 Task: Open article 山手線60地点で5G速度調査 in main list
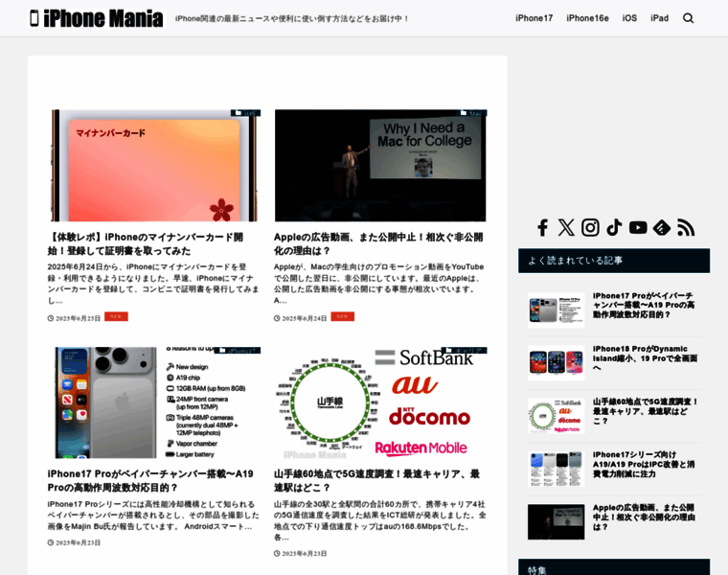(376, 481)
